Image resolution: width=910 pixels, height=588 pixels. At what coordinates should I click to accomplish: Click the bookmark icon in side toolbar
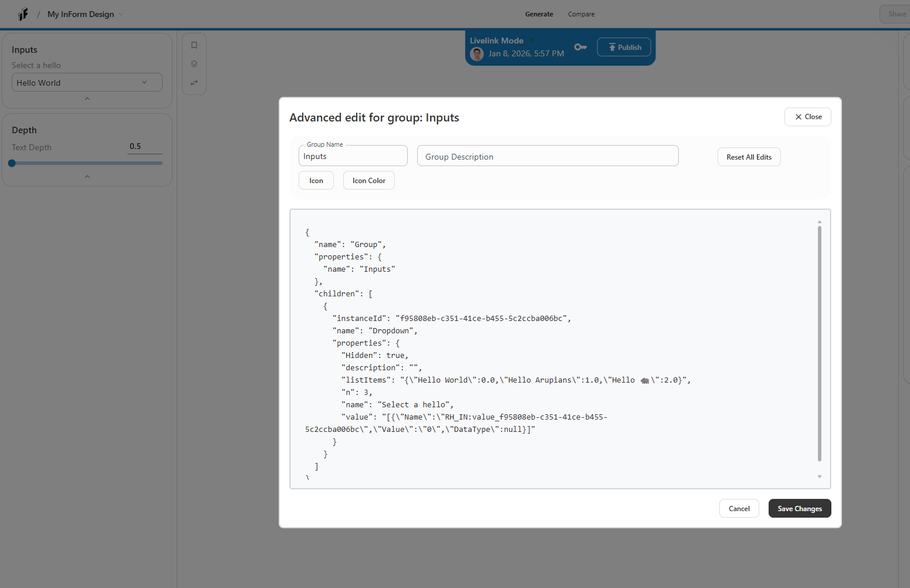194,45
